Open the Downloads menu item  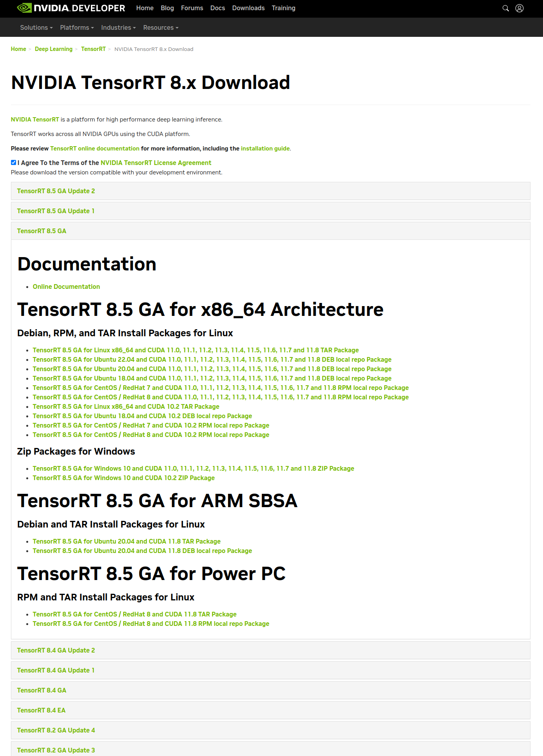click(x=248, y=8)
